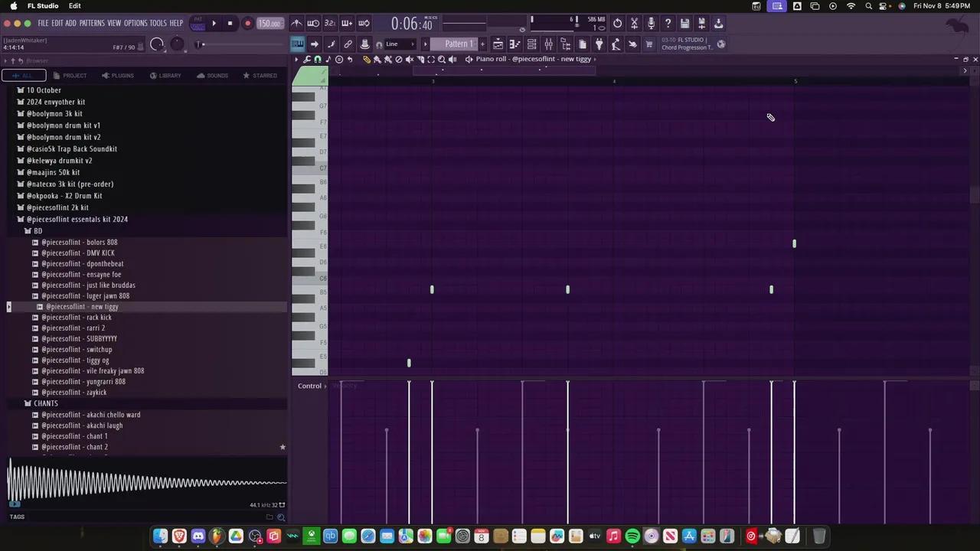Switch to the PLUGINS browser tab
The height and width of the screenshot is (551, 980).
pos(117,76)
